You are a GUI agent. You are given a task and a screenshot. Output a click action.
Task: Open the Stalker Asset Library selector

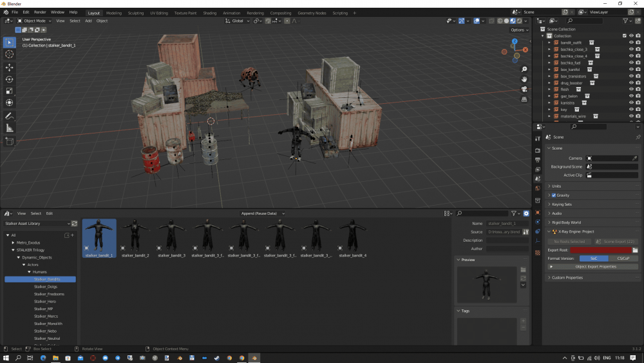pyautogui.click(x=37, y=224)
